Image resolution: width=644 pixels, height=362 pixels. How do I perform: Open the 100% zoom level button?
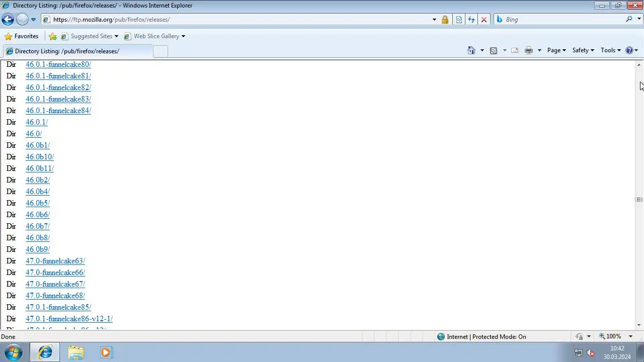(x=610, y=336)
